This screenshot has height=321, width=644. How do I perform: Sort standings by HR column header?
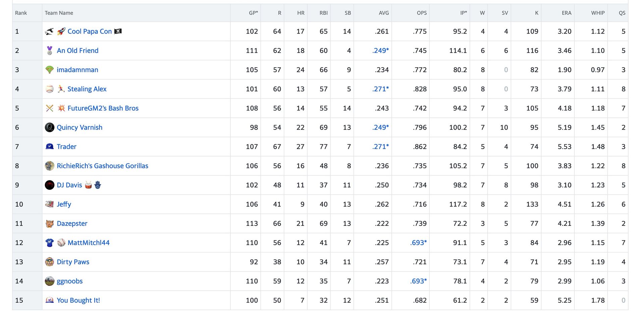(x=301, y=13)
